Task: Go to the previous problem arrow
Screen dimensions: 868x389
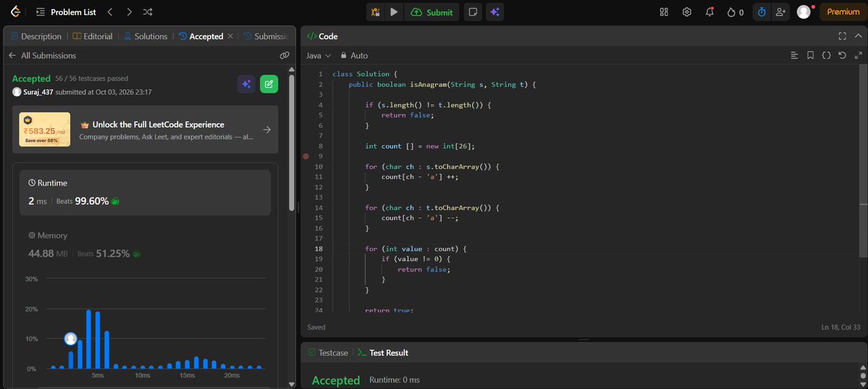Action: pyautogui.click(x=110, y=12)
